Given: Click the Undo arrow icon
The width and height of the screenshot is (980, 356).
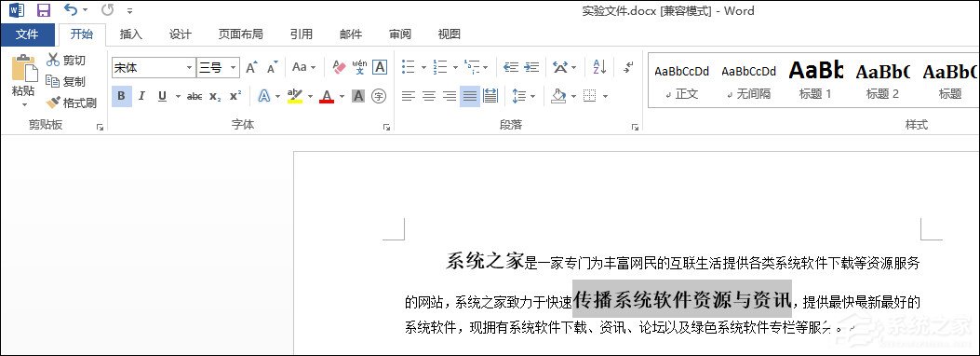Looking at the screenshot, I should (x=71, y=10).
